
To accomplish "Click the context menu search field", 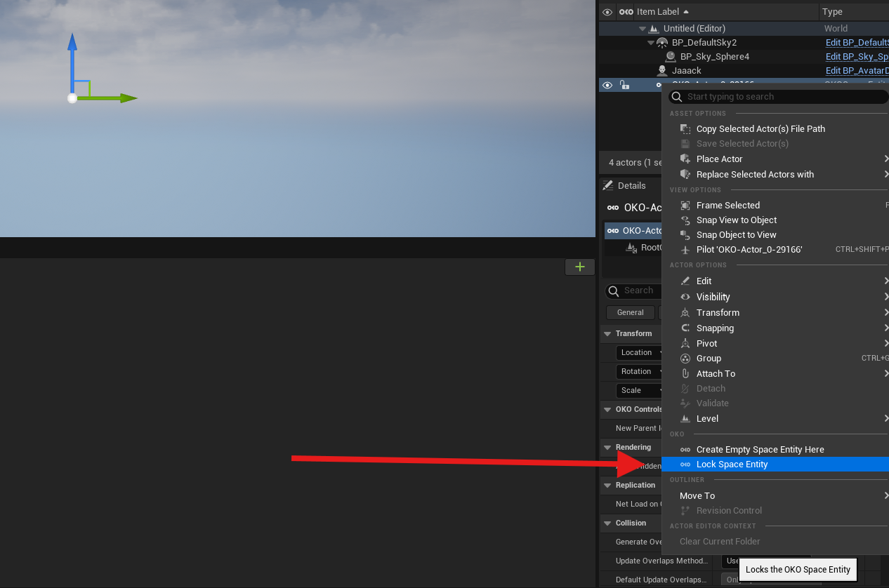I will [x=778, y=97].
